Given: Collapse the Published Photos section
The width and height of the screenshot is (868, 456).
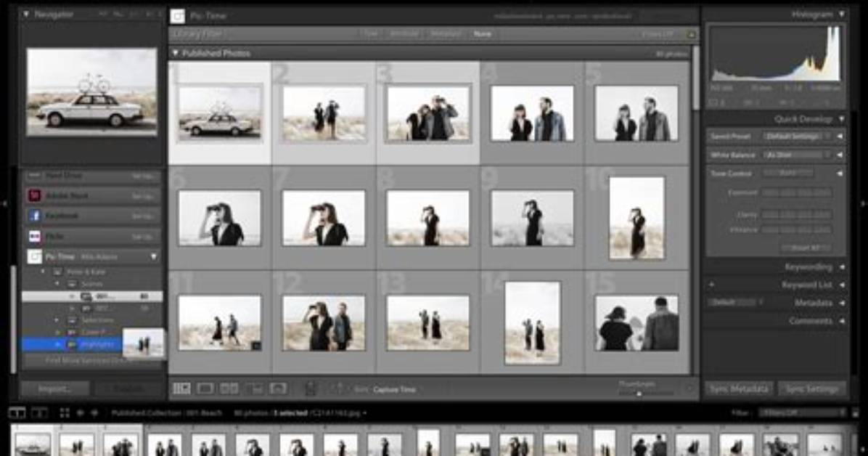Looking at the screenshot, I should (x=175, y=53).
